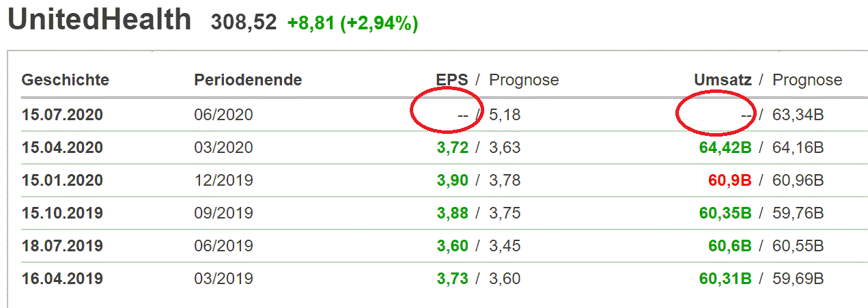
Task: Click the EPS column header
Action: pos(452,80)
